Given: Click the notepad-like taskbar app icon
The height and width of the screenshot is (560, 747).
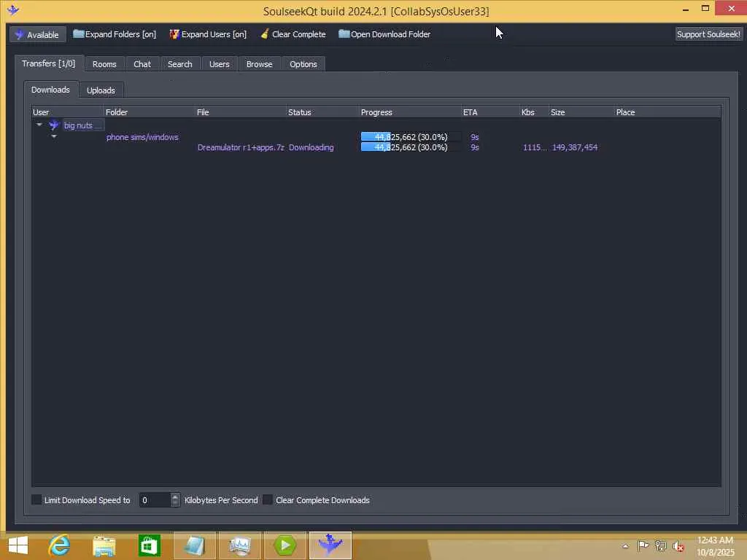Looking at the screenshot, I should click(194, 545).
